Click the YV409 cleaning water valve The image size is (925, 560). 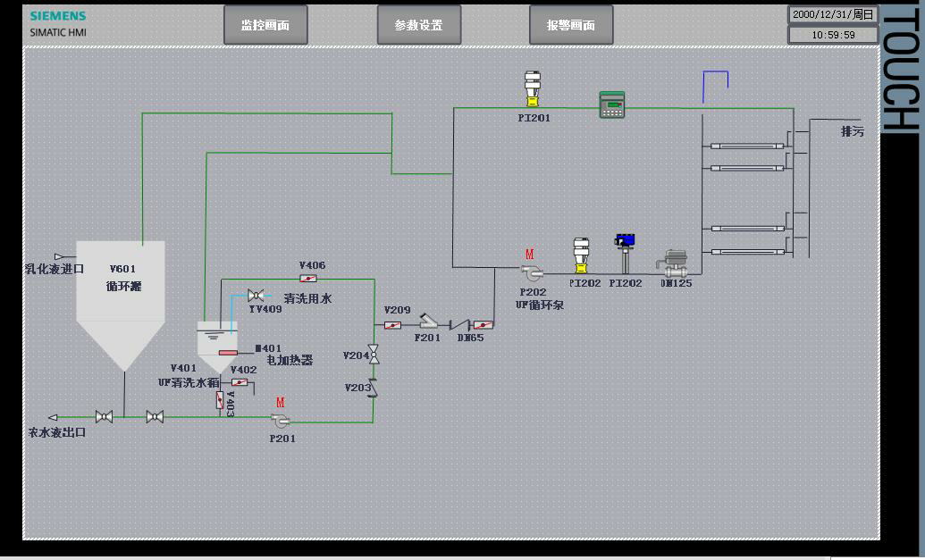(256, 296)
